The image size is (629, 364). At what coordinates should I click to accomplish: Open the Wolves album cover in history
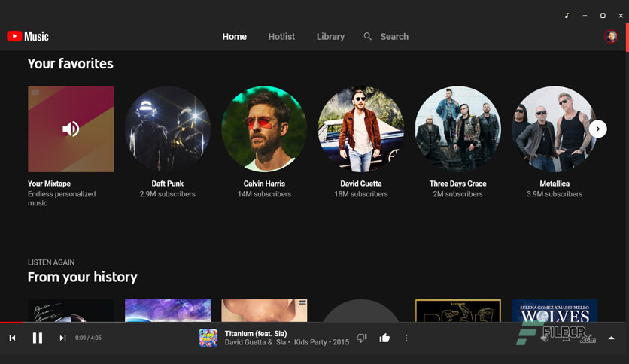(555, 311)
